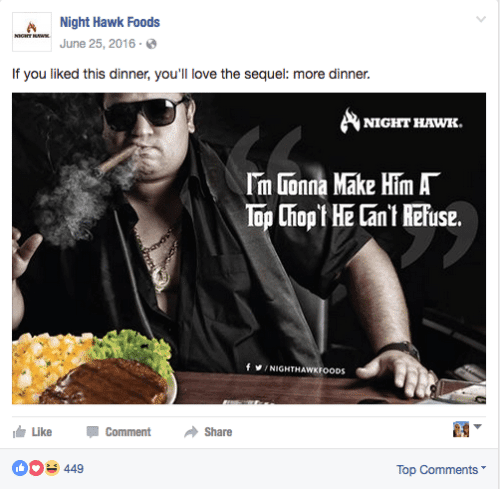
Task: Click the public globe privacy icon
Action: tap(151, 44)
